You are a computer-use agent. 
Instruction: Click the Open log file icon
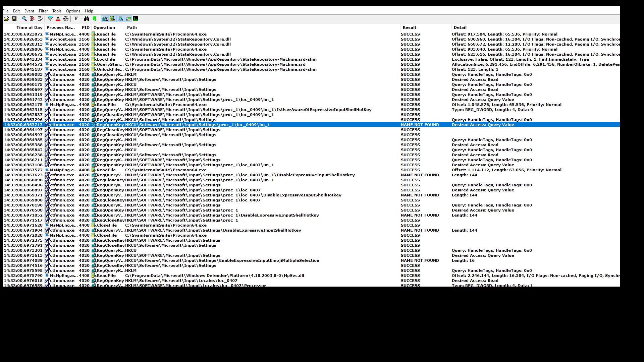click(x=6, y=19)
